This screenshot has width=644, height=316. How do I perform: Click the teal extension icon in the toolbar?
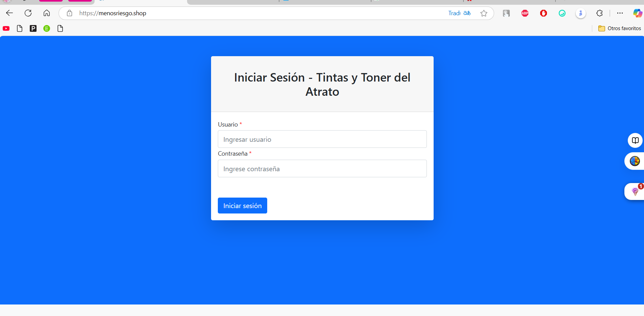562,13
